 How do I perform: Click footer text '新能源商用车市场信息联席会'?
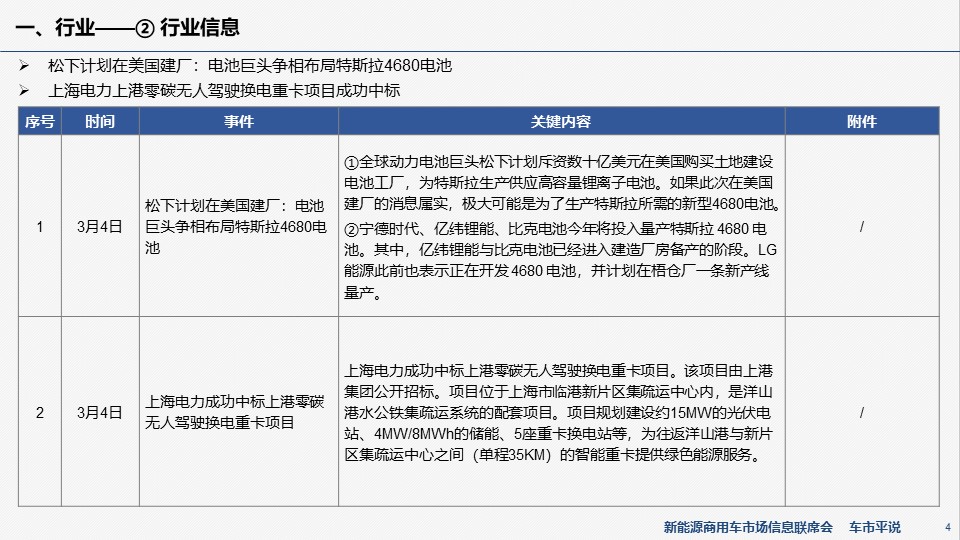(x=748, y=527)
